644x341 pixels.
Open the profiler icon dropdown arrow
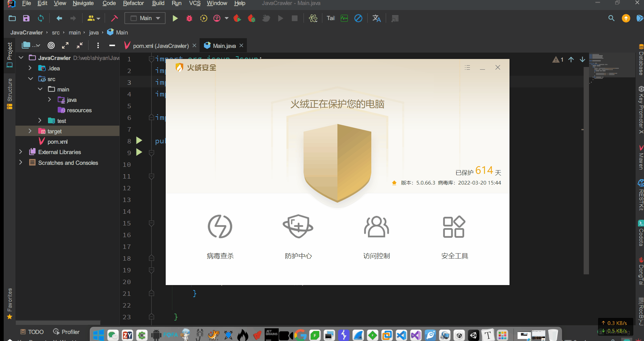pos(227,18)
